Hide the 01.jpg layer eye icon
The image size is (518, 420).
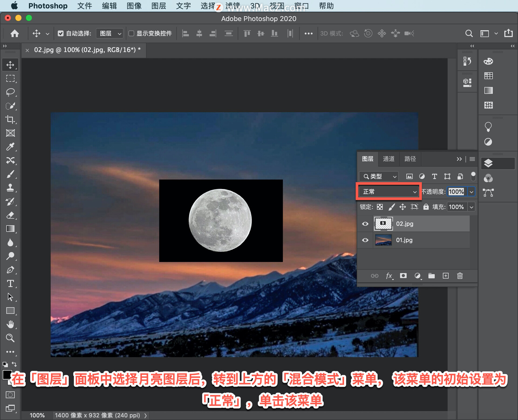coord(365,240)
